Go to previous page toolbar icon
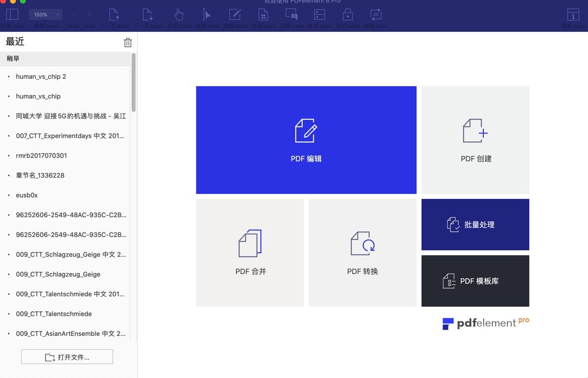 114,15
